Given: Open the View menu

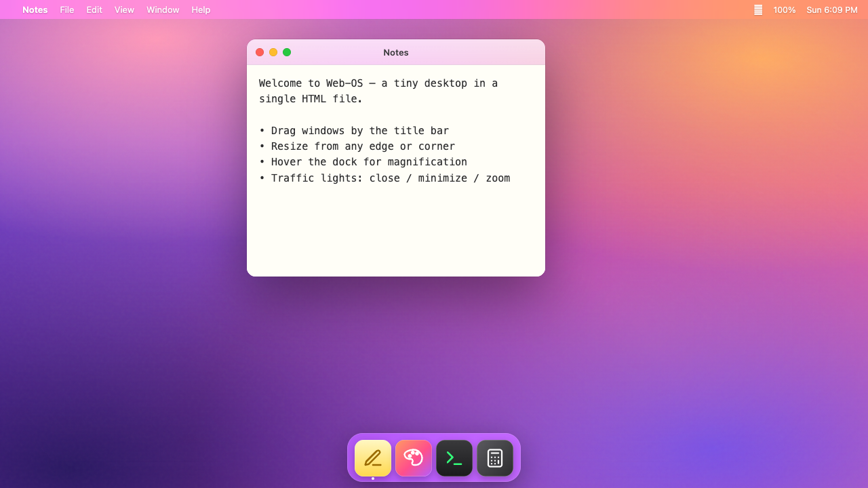Looking at the screenshot, I should click(124, 9).
